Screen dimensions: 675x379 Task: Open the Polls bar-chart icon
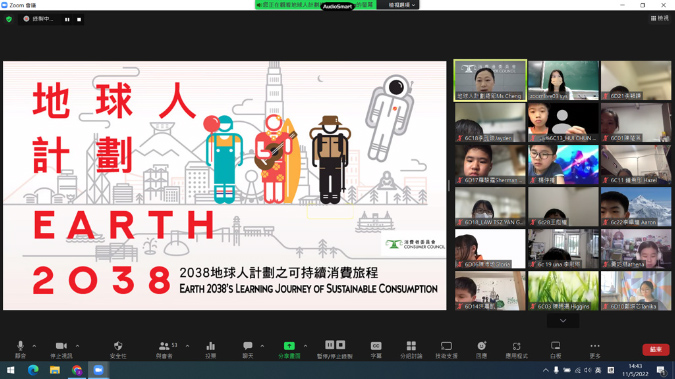pos(211,349)
